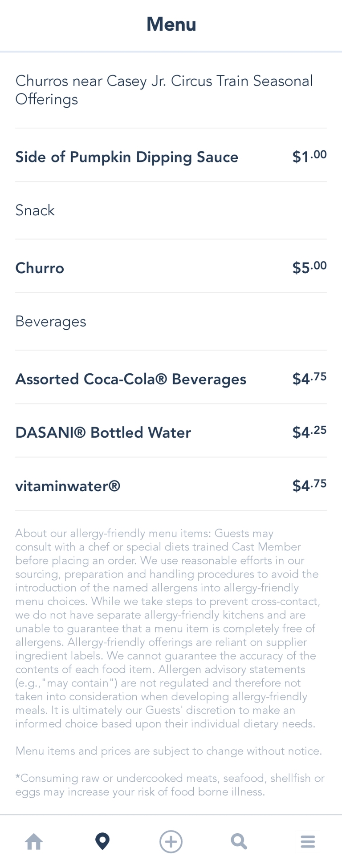Pick the vitaminwater item
This screenshot has height=868, width=342.
coord(68,486)
